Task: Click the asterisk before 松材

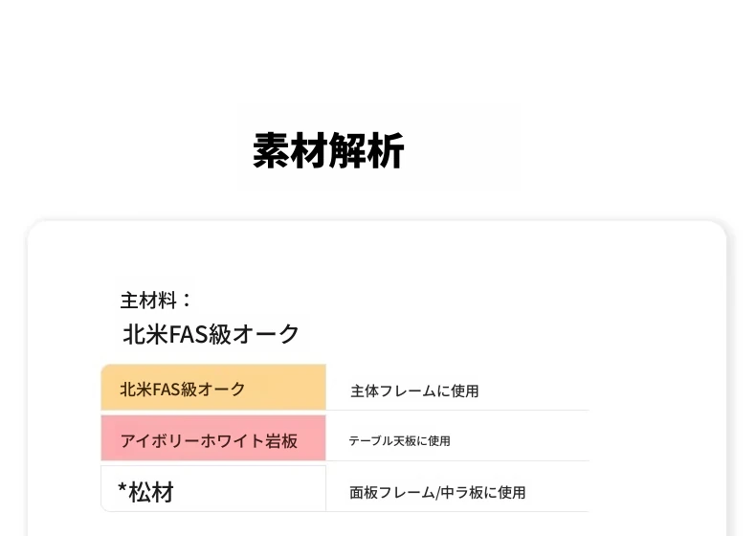Action: coord(122,489)
